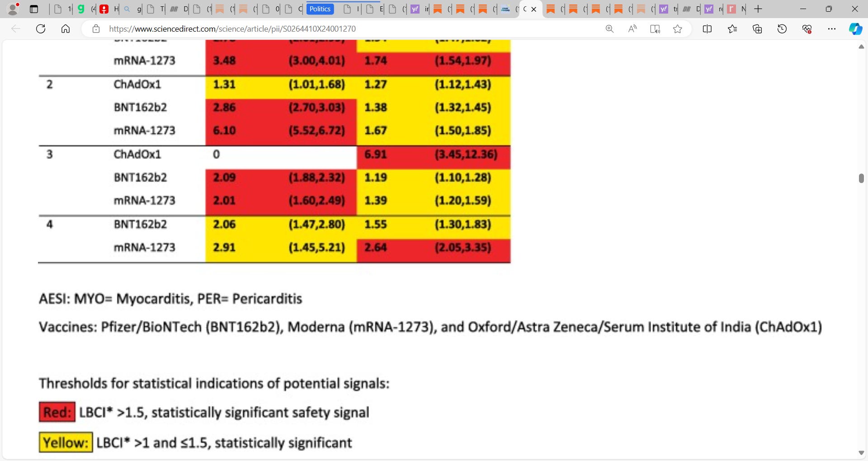Screen dimensions: 868x461
Task: Select the red cell value 2.64
Action: coord(375,248)
